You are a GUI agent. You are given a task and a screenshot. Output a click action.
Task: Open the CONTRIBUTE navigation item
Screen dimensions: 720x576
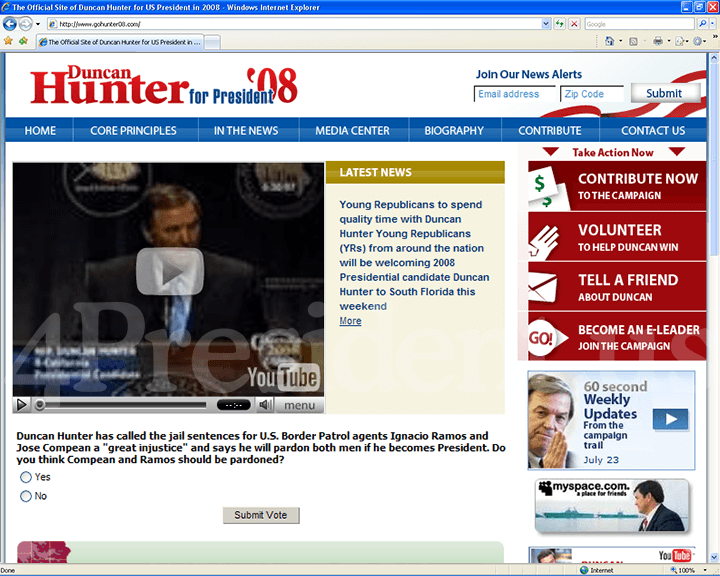coord(550,130)
